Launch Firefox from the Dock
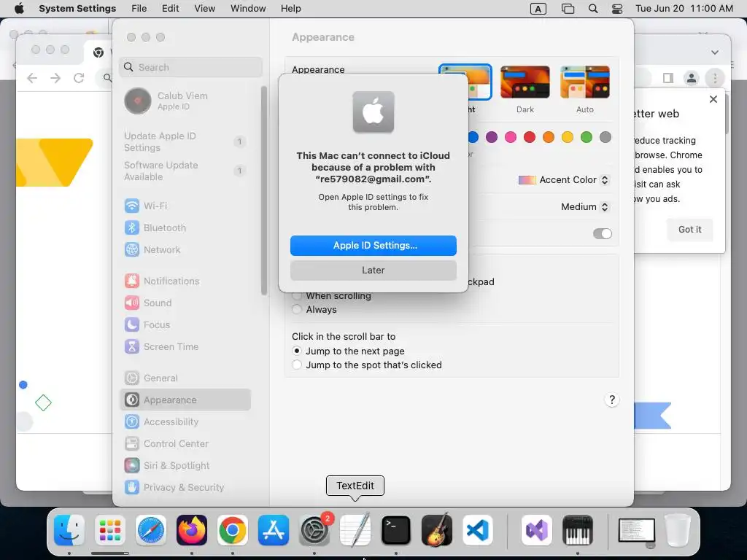Viewport: 747px width, 560px height. coord(192,530)
